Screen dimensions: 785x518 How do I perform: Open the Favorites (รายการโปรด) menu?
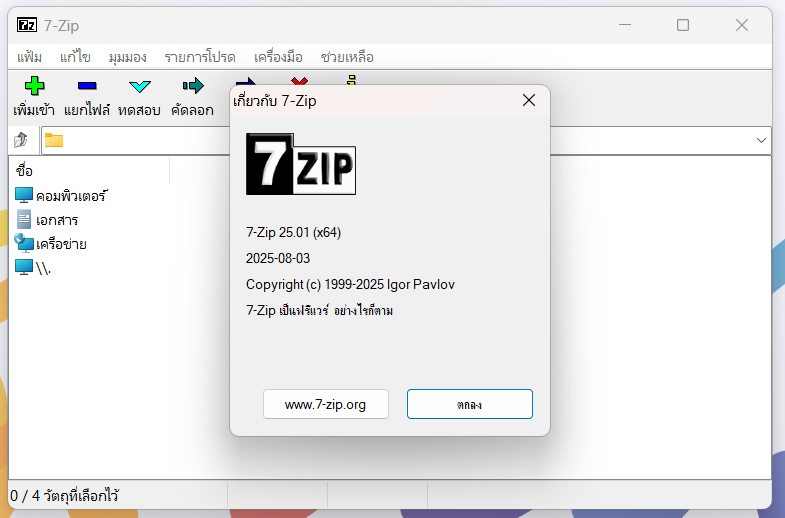click(x=199, y=56)
